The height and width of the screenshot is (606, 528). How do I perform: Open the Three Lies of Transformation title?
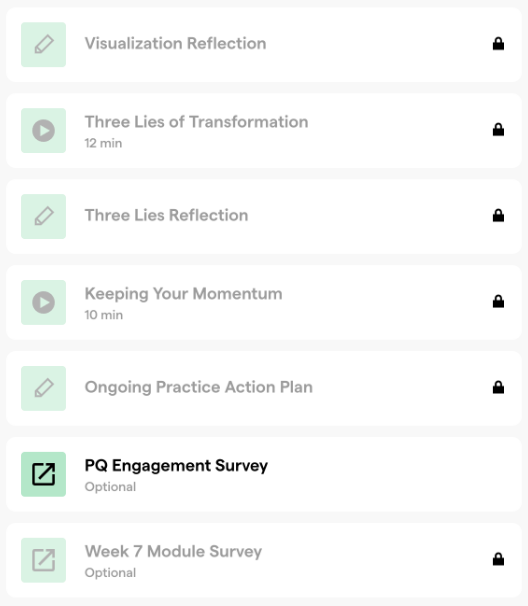pyautogui.click(x=196, y=122)
